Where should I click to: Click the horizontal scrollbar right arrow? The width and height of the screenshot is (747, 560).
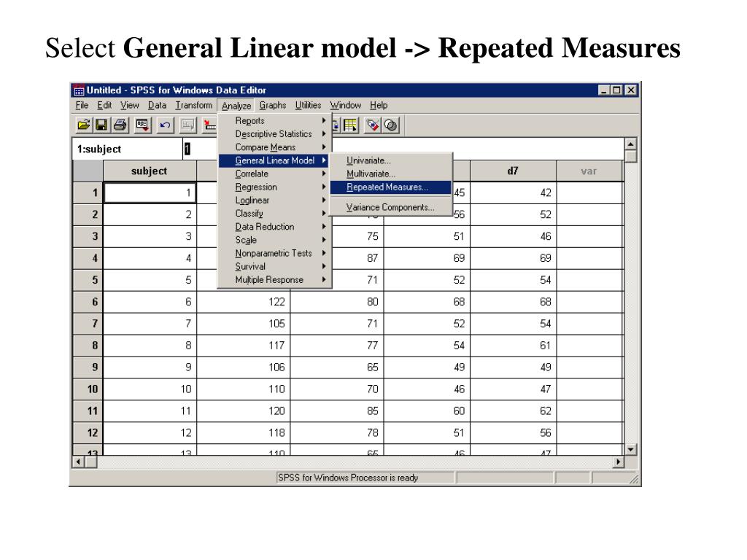tap(619, 462)
